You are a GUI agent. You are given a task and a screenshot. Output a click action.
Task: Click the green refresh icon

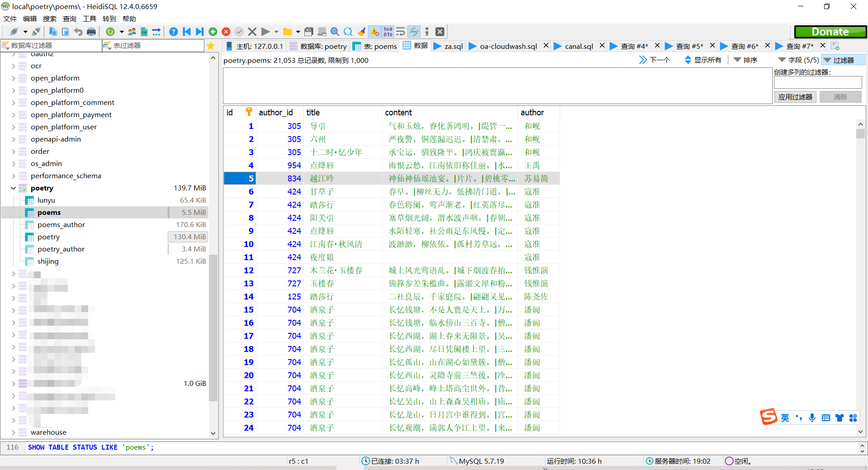point(110,32)
